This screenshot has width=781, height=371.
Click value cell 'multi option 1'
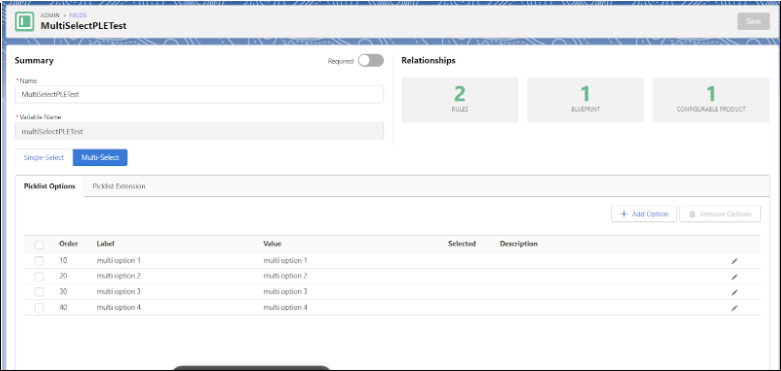coord(285,260)
